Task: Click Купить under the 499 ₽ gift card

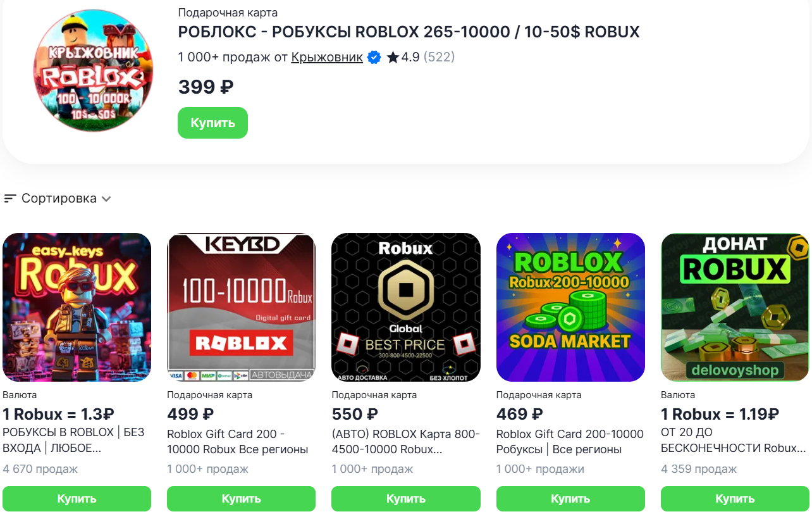Action: coord(241,499)
